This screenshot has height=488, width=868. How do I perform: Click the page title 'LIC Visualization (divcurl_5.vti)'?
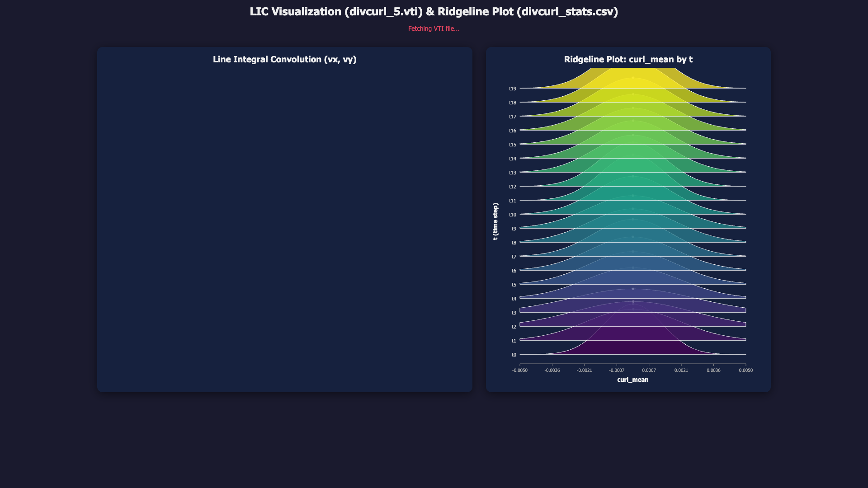click(x=336, y=11)
